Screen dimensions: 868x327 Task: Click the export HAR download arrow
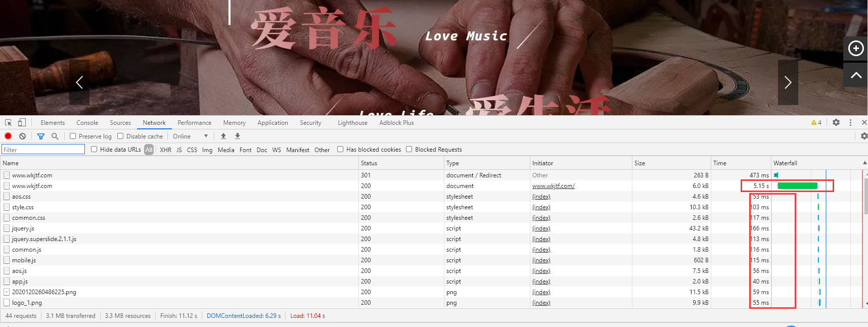238,136
